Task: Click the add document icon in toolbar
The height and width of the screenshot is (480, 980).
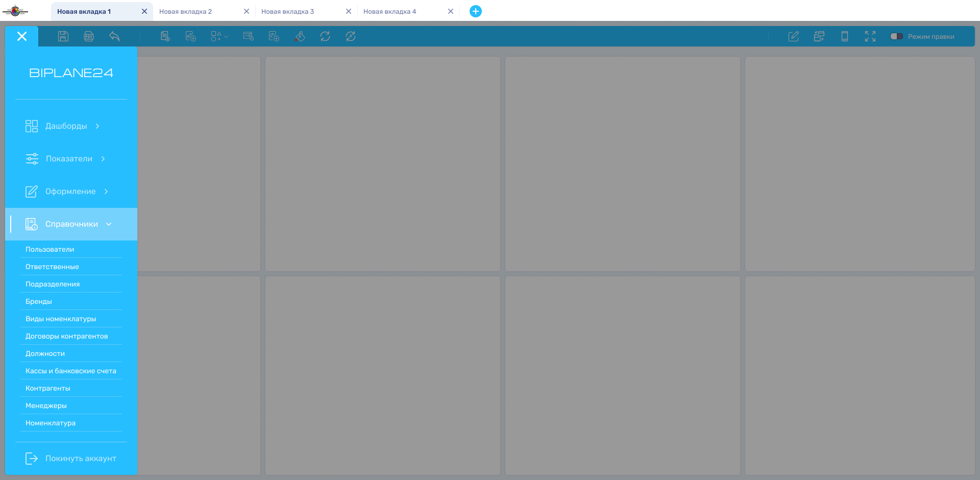Action: pos(165,36)
